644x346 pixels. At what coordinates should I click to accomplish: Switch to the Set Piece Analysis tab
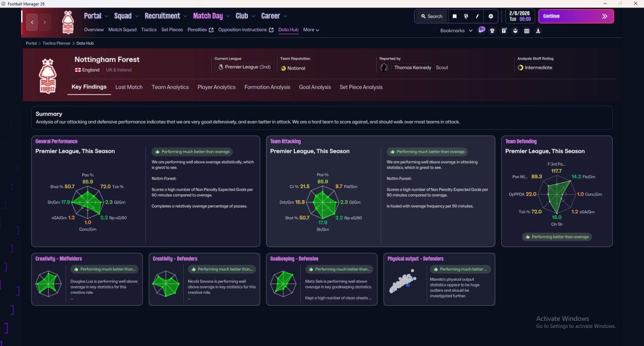coord(361,87)
